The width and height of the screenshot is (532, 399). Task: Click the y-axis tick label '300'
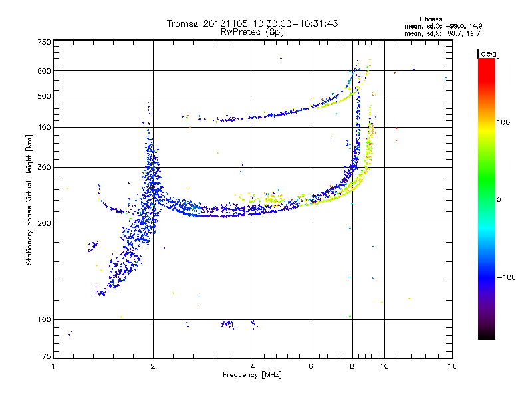tap(45, 167)
